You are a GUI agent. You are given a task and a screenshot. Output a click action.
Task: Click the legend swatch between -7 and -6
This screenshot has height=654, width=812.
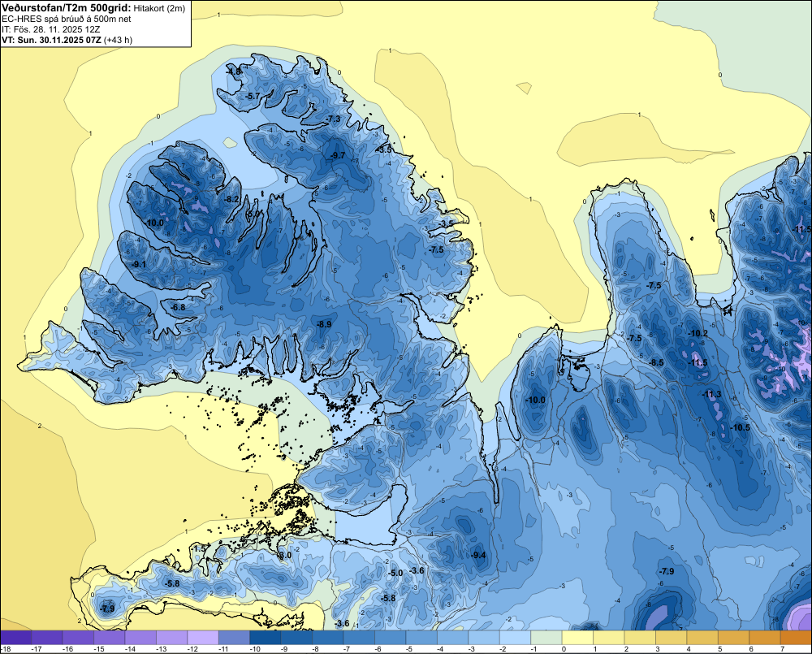point(359,638)
